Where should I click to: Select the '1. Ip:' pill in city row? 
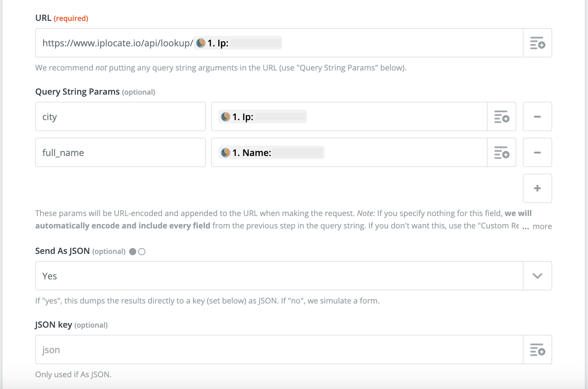pyautogui.click(x=262, y=117)
